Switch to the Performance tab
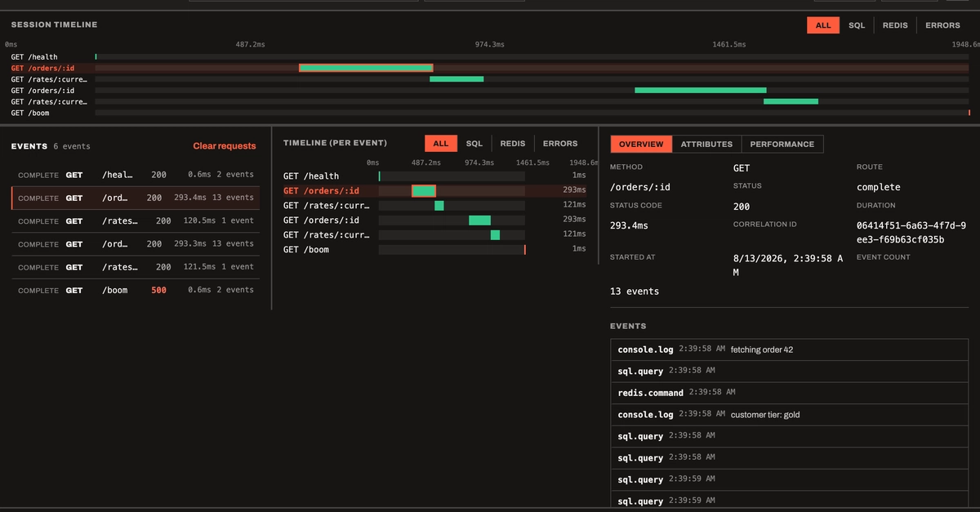 [782, 144]
